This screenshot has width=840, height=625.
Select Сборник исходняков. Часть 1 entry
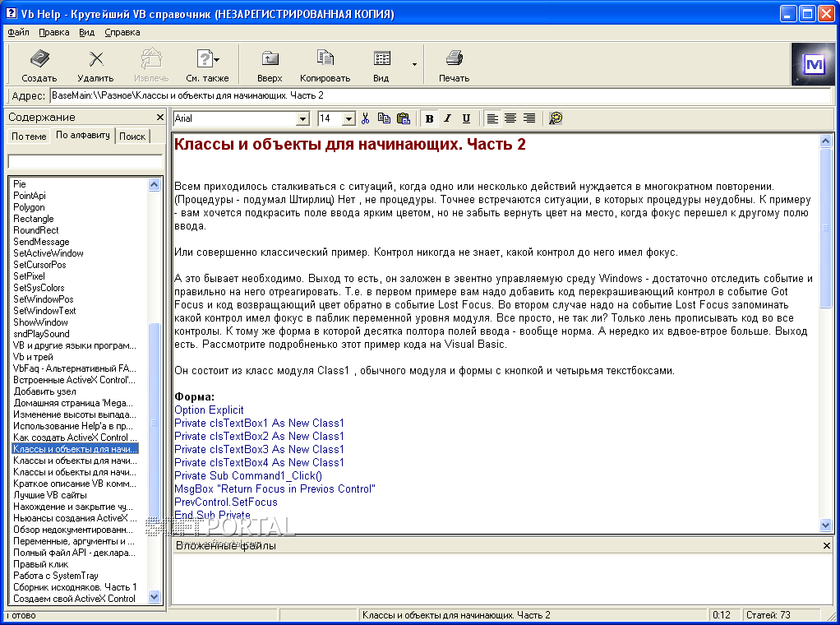(75, 587)
